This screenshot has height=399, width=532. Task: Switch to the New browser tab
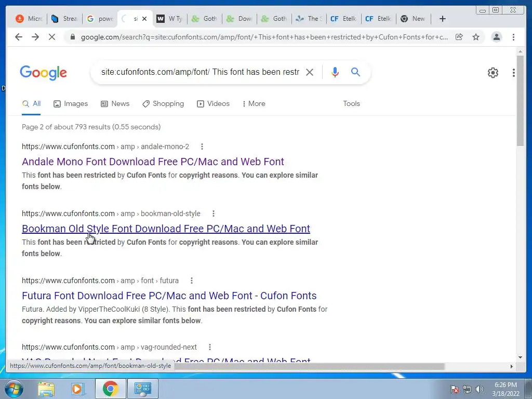click(413, 19)
